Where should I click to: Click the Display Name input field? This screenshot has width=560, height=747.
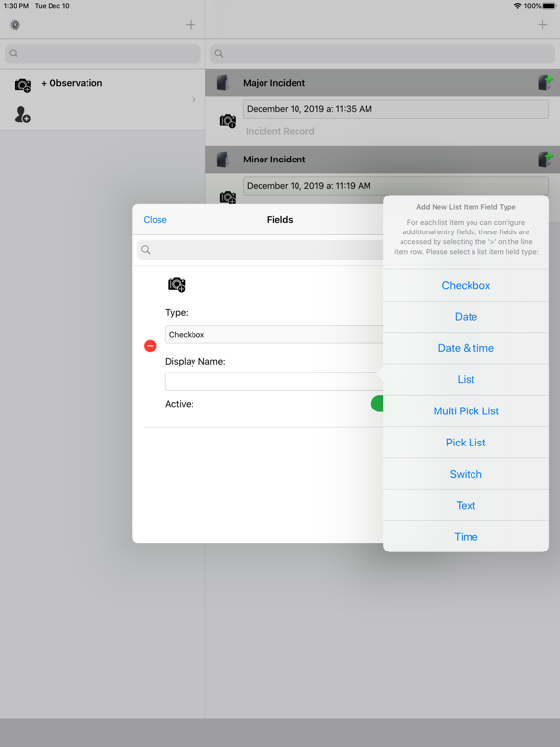pos(274,381)
